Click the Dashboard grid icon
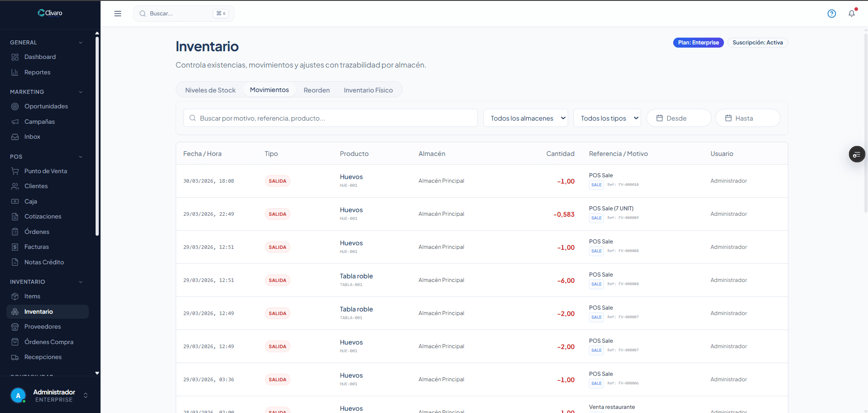This screenshot has width=868, height=413. coord(15,57)
